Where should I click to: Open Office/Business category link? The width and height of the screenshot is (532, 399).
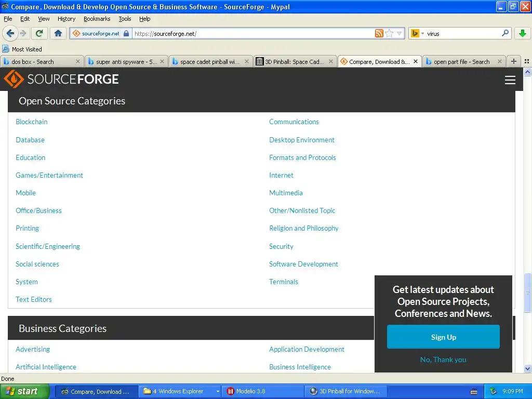click(x=38, y=210)
